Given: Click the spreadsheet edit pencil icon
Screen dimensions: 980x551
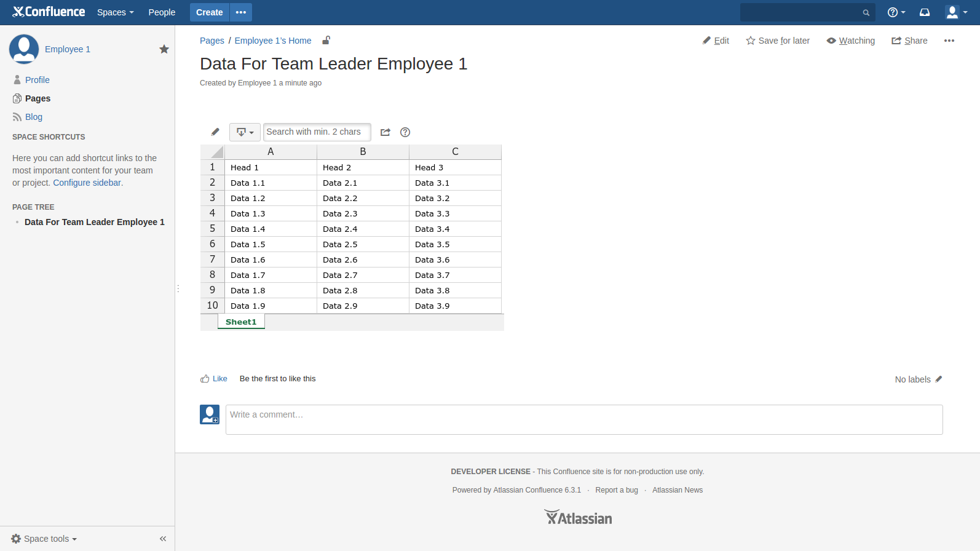Looking at the screenshot, I should click(215, 132).
